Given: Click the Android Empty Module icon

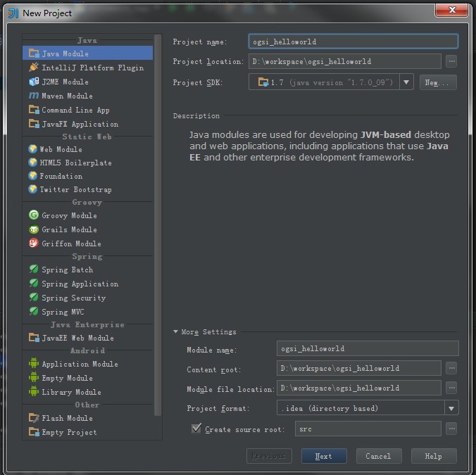Looking at the screenshot, I should coord(34,377).
